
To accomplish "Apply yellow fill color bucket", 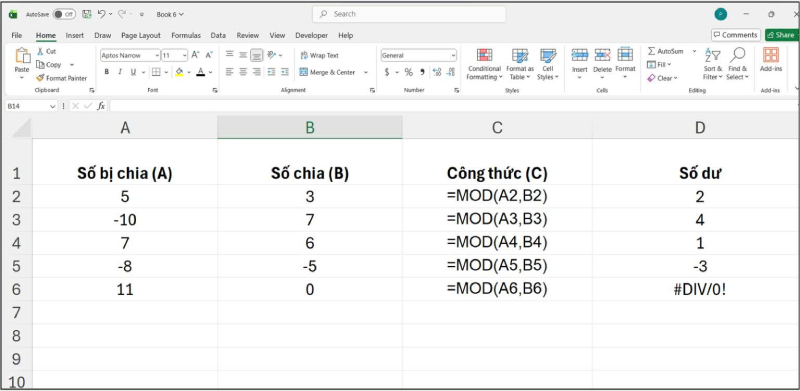I will tap(179, 72).
